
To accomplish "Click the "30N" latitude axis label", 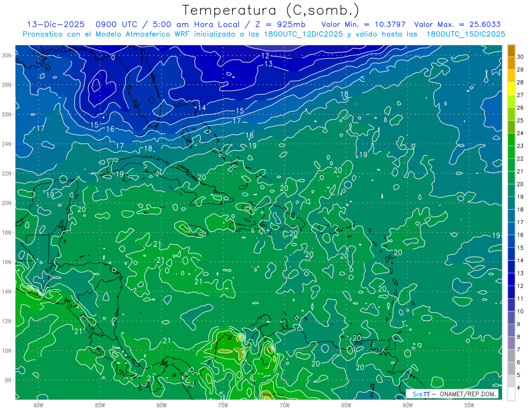I will [8, 55].
